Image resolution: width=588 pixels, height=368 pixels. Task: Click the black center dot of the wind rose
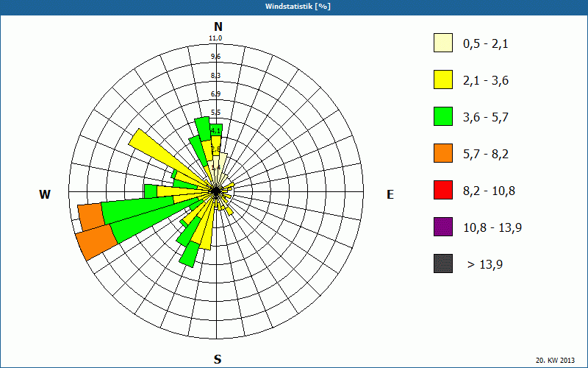[216, 191]
